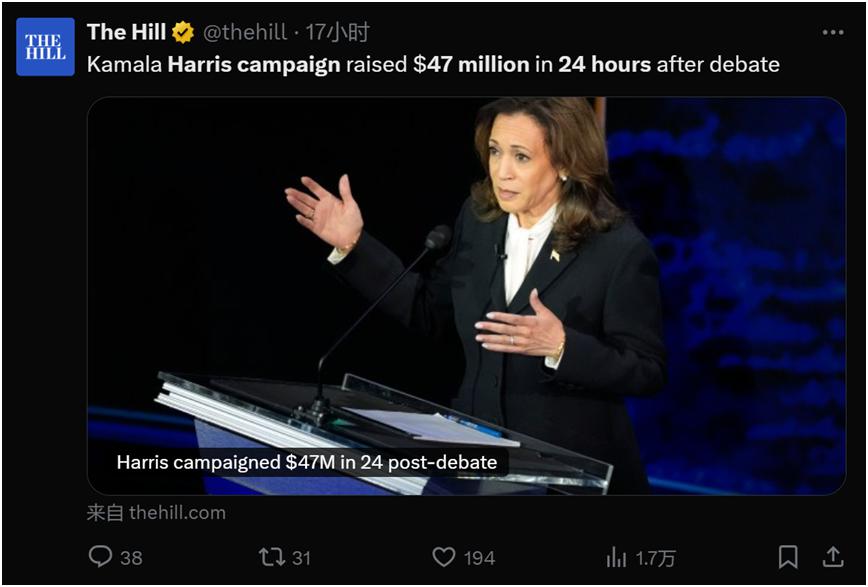Open The Hill profile avatar
Viewport: 868px width, 587px height.
click(45, 47)
